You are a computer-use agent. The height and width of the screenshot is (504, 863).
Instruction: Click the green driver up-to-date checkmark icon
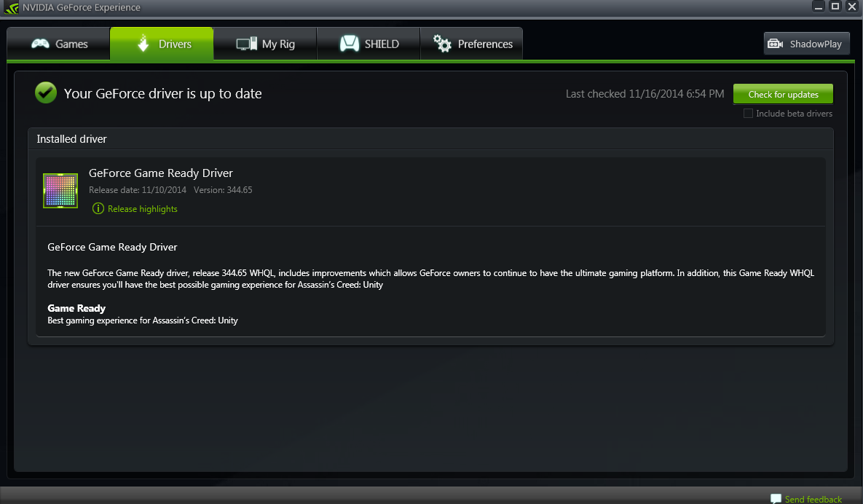(46, 92)
